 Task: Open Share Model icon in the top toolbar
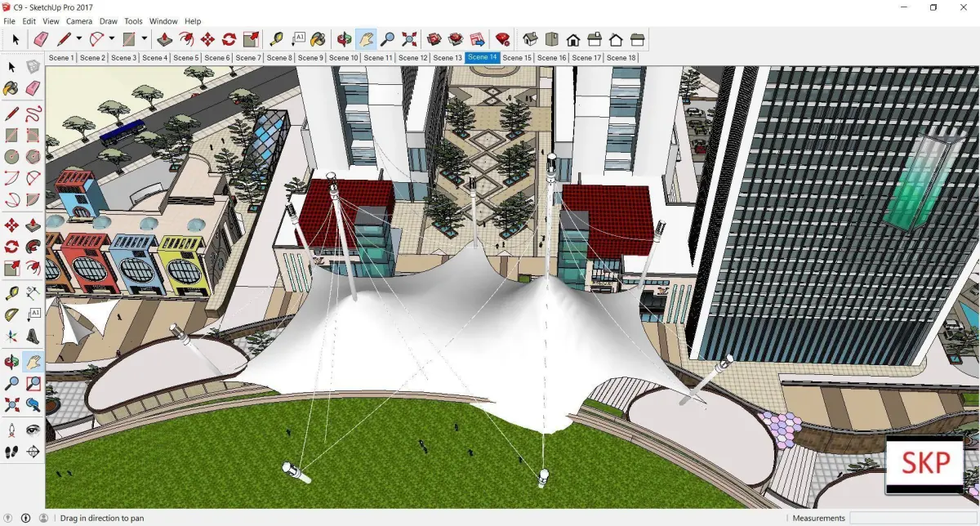pyautogui.click(x=455, y=38)
